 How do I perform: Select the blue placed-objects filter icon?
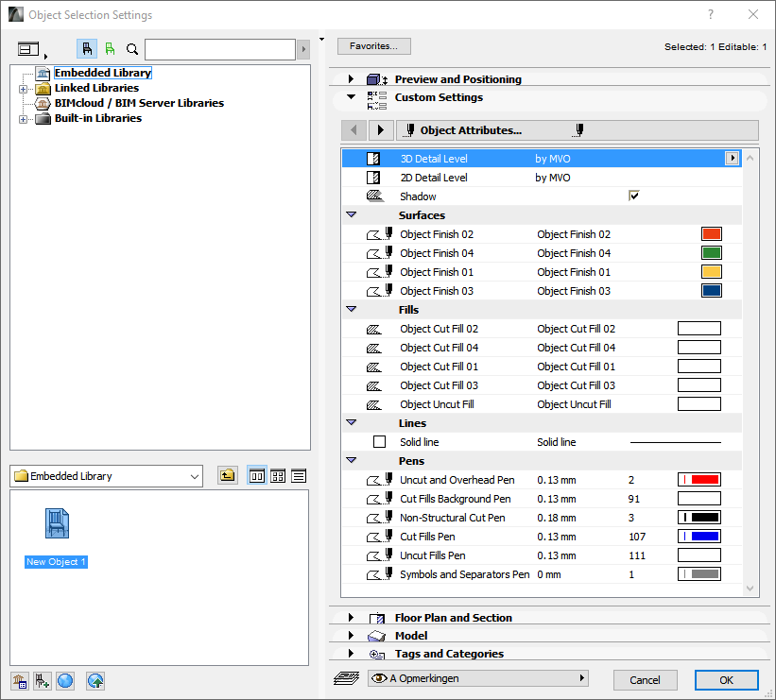point(85,48)
